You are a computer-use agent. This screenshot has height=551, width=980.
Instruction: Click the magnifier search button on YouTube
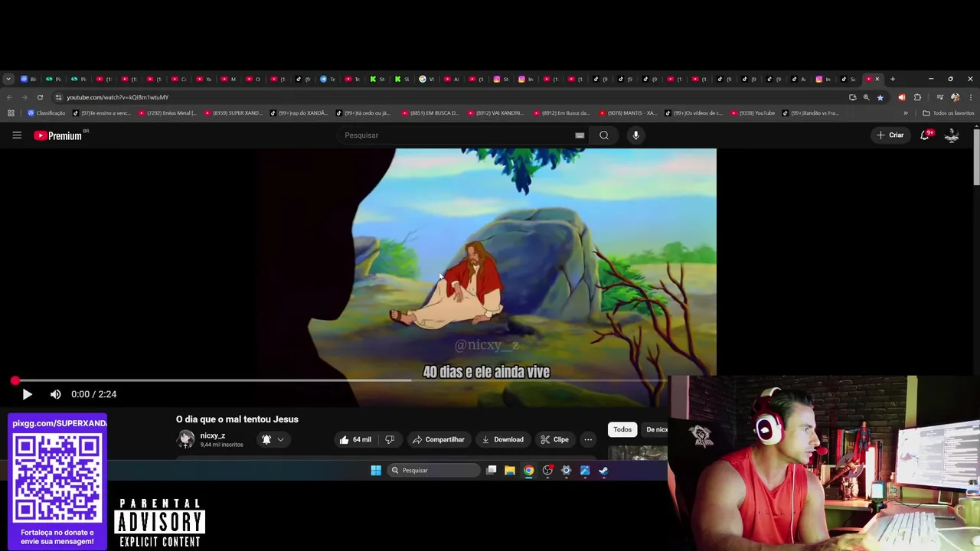(x=604, y=135)
